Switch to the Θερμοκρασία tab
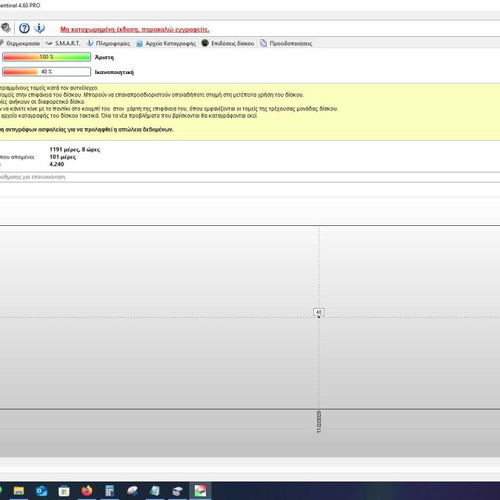The image size is (500, 500). (20, 43)
